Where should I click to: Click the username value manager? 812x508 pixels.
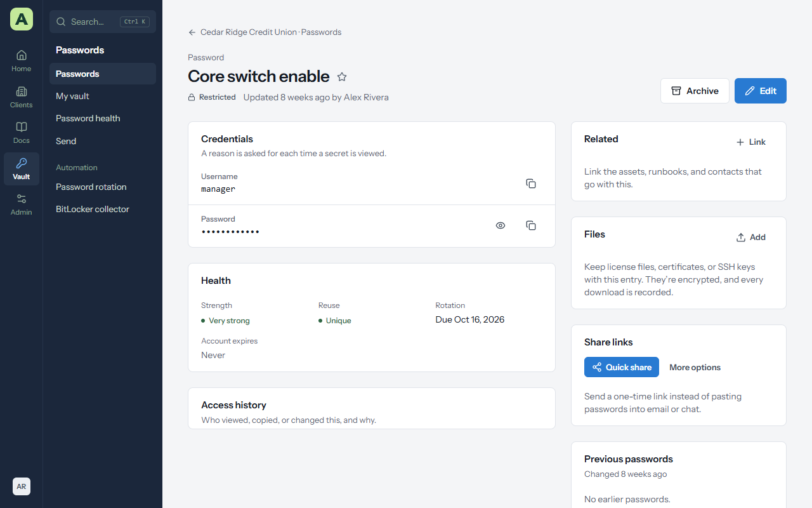pyautogui.click(x=218, y=189)
